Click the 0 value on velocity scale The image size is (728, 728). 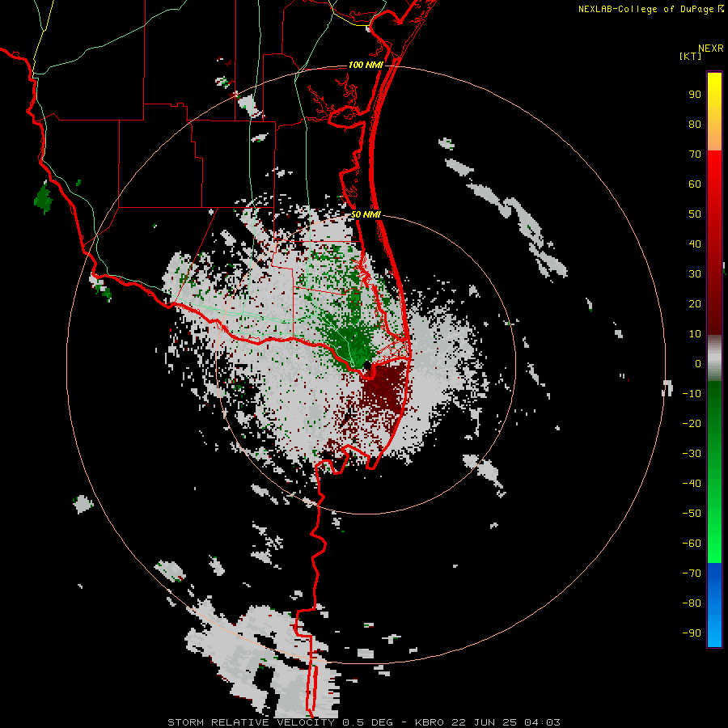698,364
